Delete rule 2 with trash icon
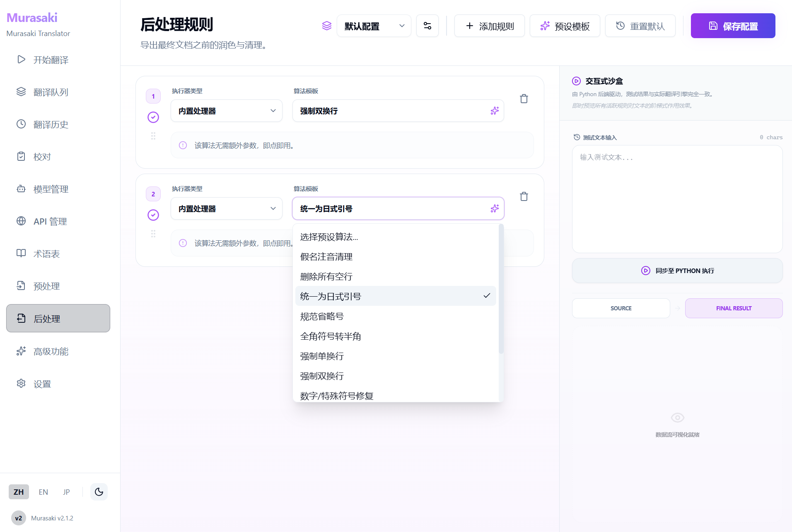This screenshot has width=792, height=532. pos(524,196)
